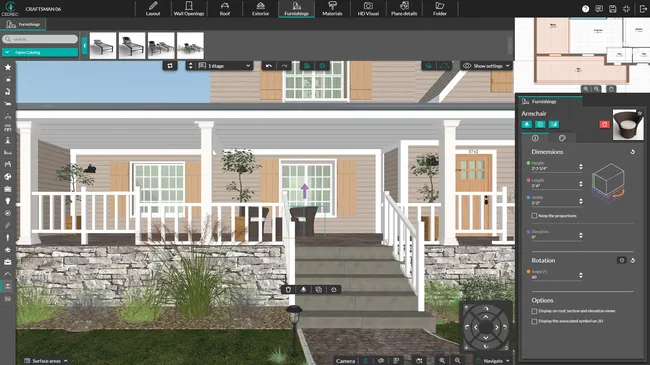Click the save floppy disk icon
Image resolution: width=650 pixels, height=365 pixels.
[x=613, y=9]
